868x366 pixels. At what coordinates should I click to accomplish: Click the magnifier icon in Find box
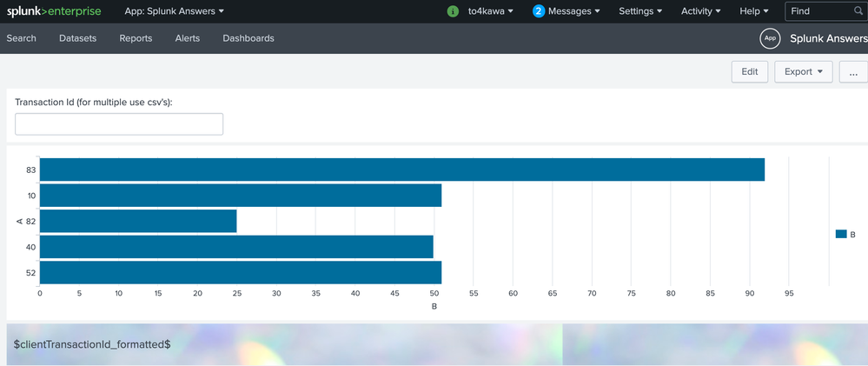click(858, 11)
